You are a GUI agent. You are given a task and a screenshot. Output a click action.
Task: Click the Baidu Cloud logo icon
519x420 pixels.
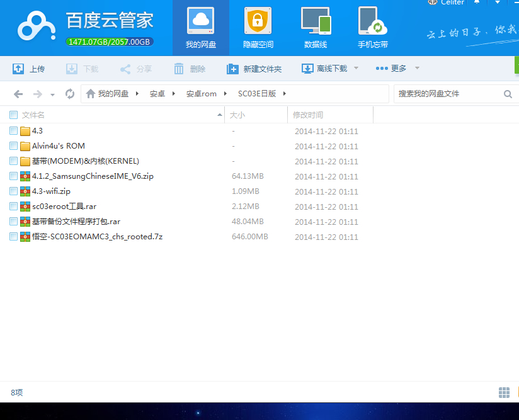[37, 26]
